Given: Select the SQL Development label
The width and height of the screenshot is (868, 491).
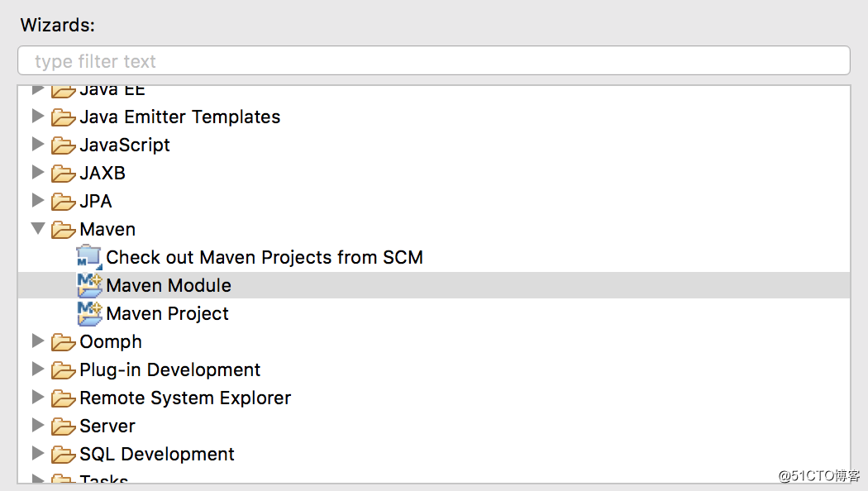Looking at the screenshot, I should pos(157,454).
